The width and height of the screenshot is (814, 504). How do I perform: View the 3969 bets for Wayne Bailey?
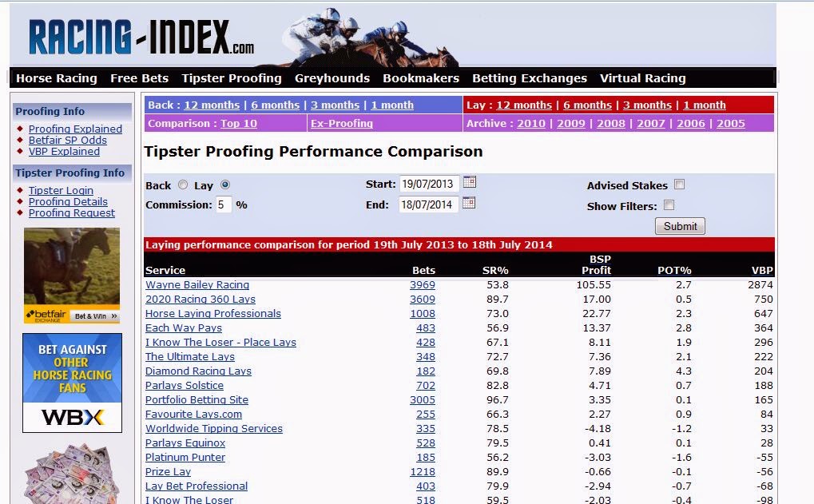pyautogui.click(x=423, y=285)
